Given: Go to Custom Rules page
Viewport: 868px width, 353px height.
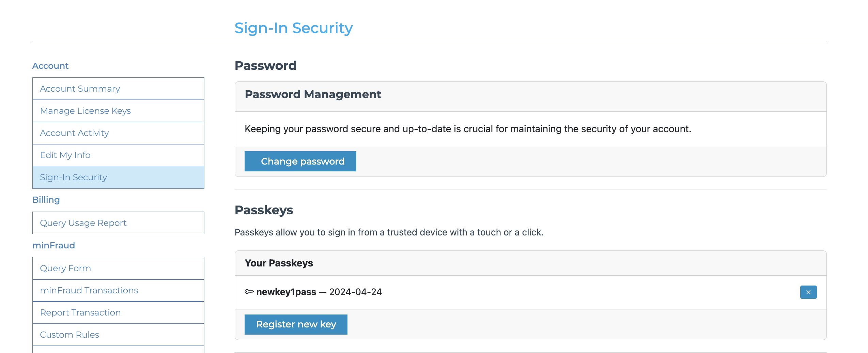Looking at the screenshot, I should 69,335.
